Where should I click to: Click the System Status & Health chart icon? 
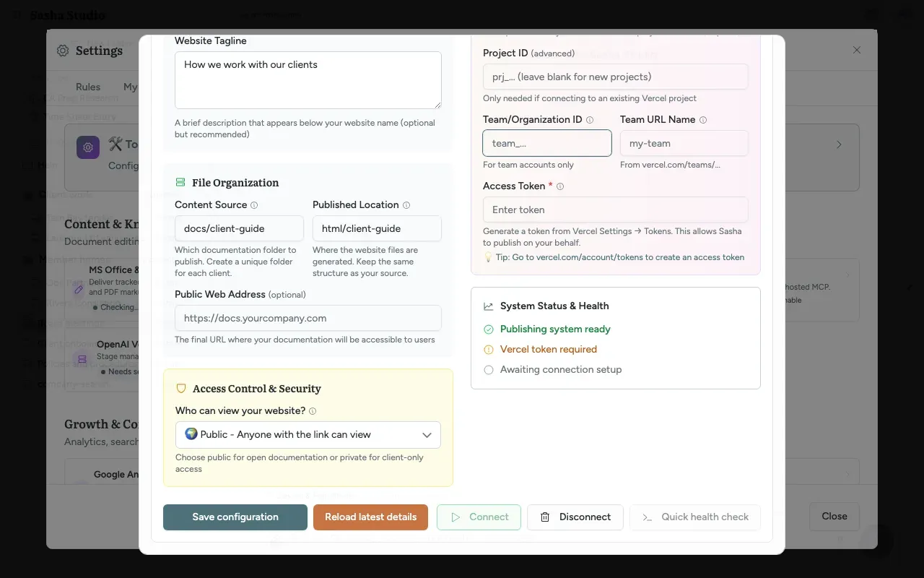point(489,306)
